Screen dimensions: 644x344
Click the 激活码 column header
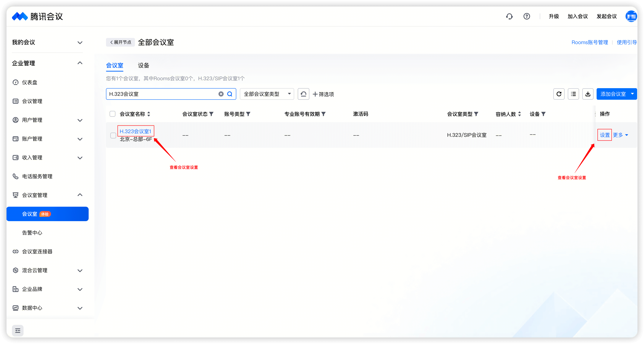[x=361, y=114]
